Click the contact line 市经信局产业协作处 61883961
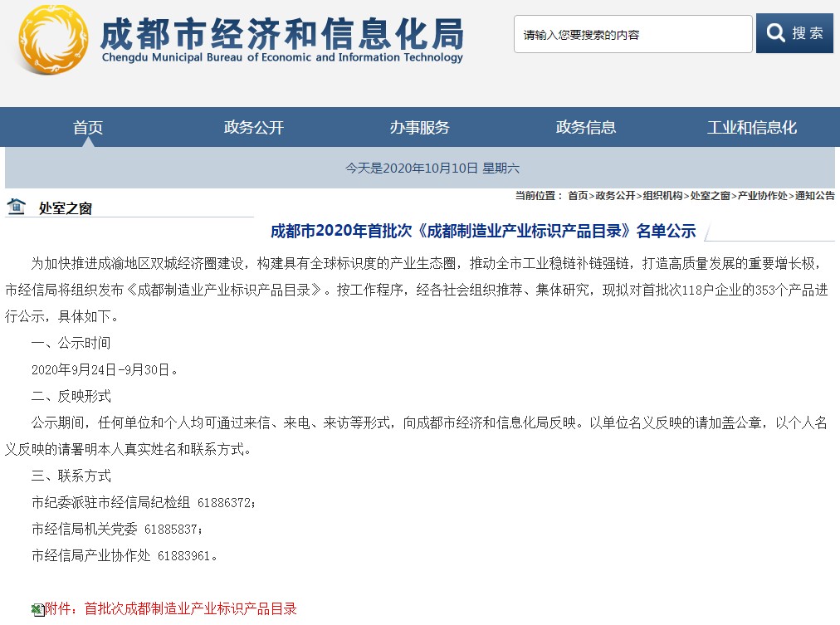This screenshot has height=625, width=840. pyautogui.click(x=125, y=556)
